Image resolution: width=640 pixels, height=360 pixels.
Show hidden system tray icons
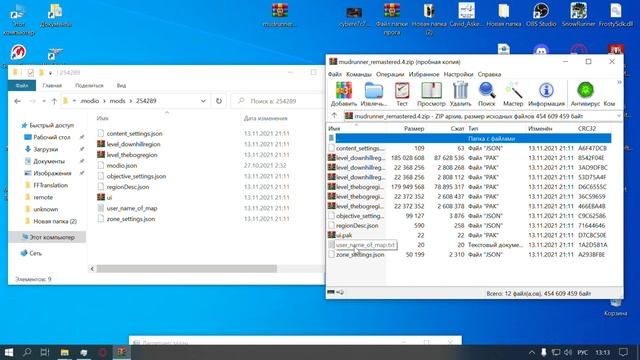[531, 352]
